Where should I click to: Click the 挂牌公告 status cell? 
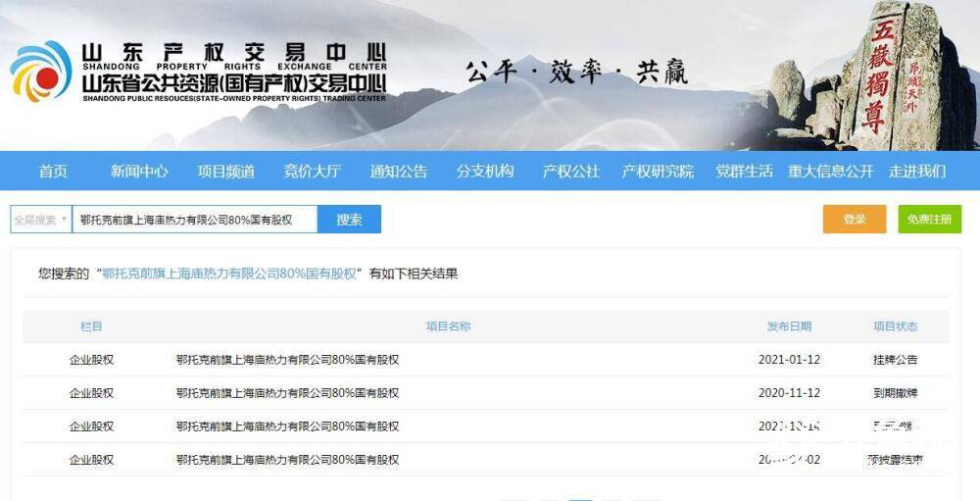pos(896,360)
